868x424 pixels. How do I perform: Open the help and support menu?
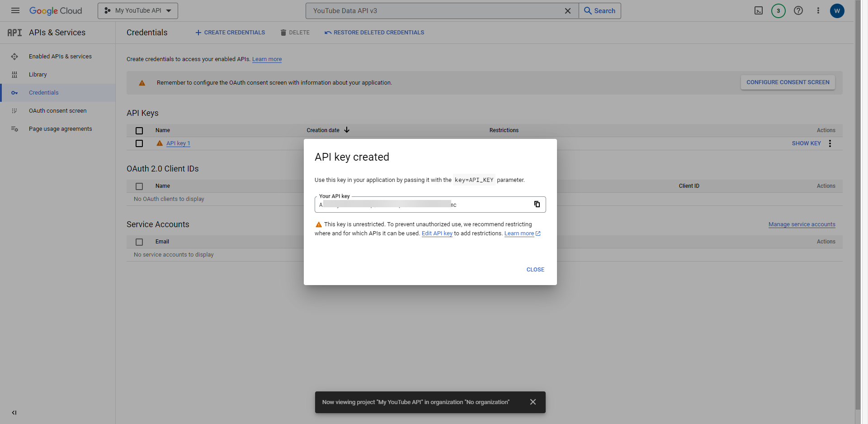point(798,10)
